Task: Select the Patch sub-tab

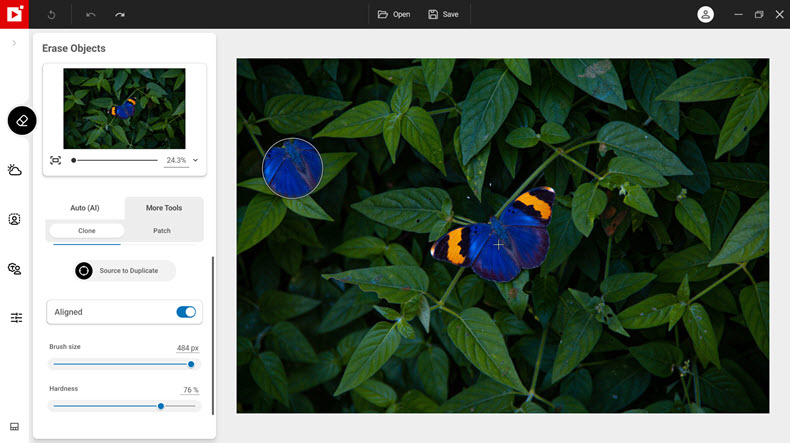Action: pyautogui.click(x=162, y=230)
